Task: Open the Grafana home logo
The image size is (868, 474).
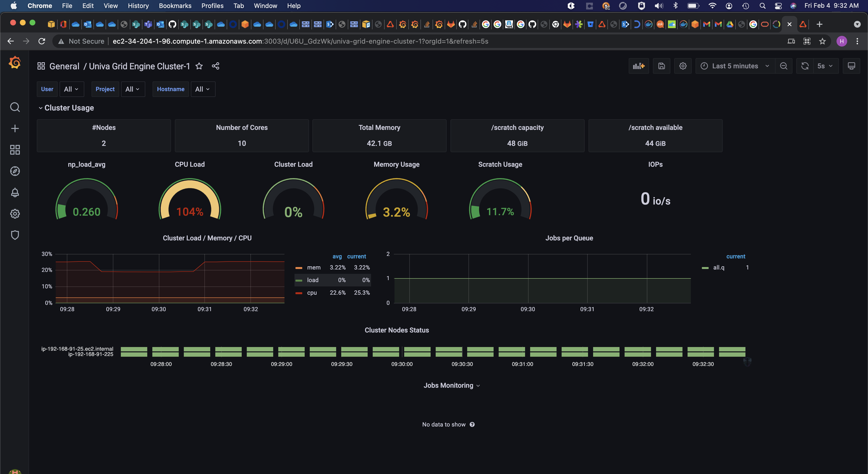Action: (x=15, y=63)
